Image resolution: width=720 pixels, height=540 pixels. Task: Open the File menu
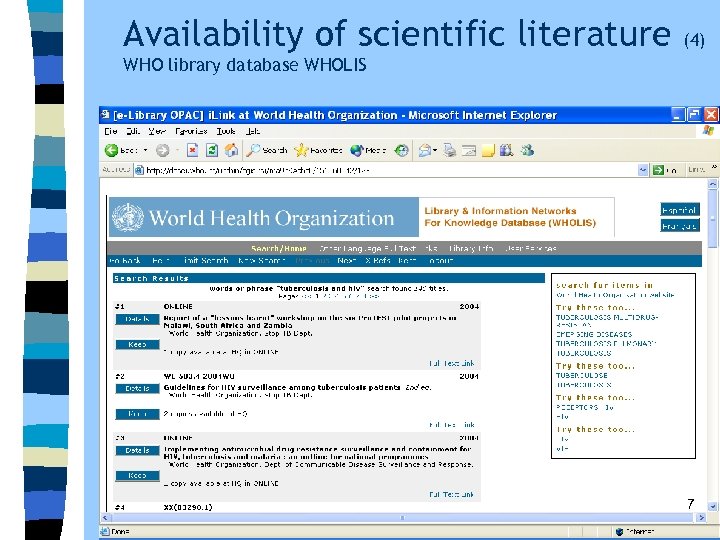[x=110, y=131]
